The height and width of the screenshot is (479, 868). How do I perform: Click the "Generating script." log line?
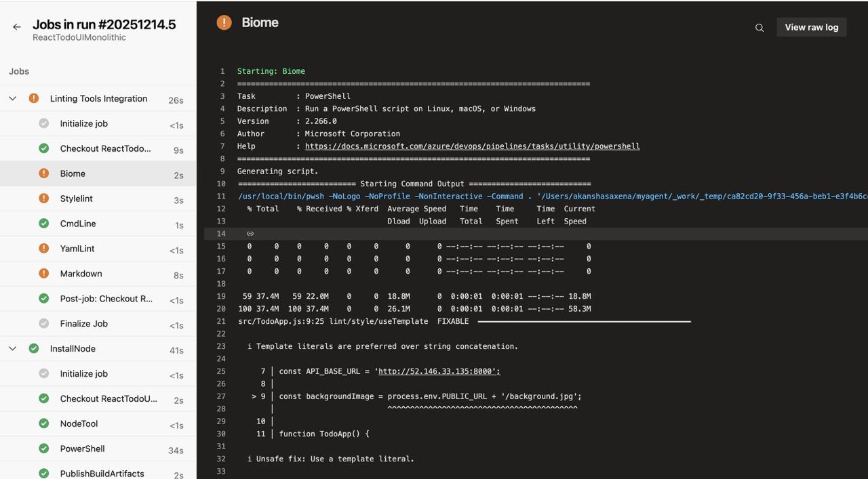click(277, 171)
